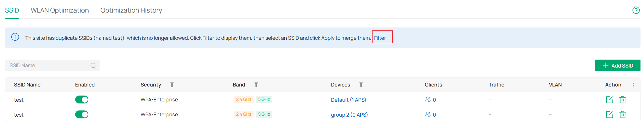This screenshot has width=644, height=128.
Task: Switch to the SSID tab
Action: point(12,10)
